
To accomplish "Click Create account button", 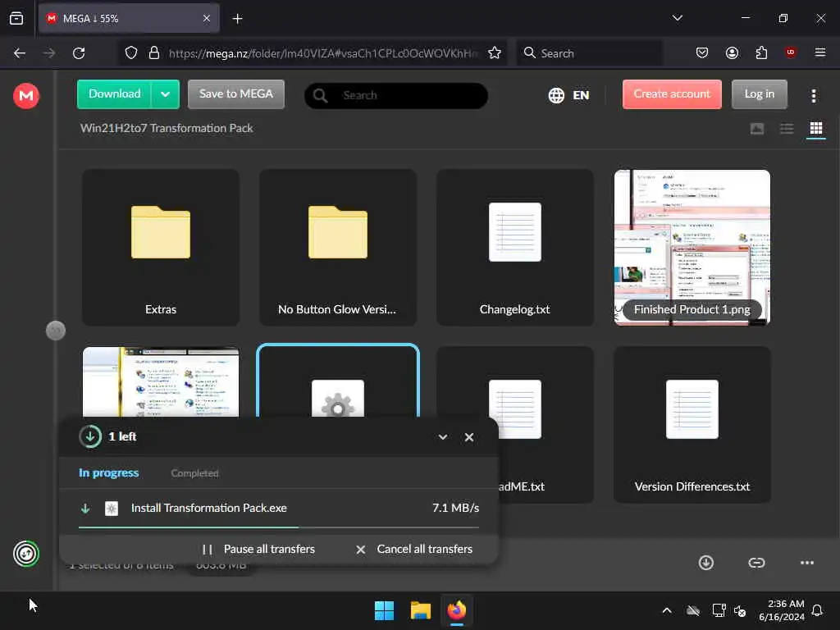I will (x=671, y=94).
